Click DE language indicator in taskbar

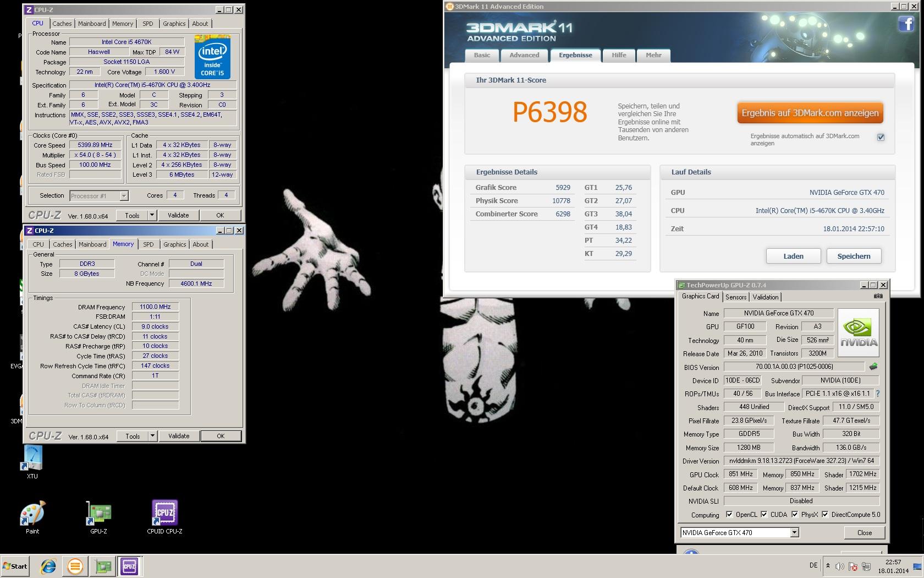813,565
